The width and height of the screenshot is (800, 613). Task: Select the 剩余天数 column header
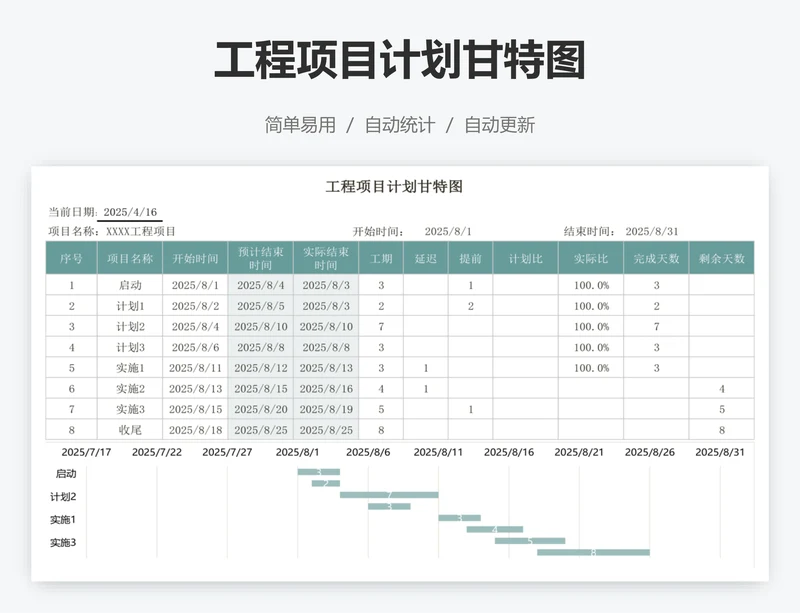click(721, 258)
